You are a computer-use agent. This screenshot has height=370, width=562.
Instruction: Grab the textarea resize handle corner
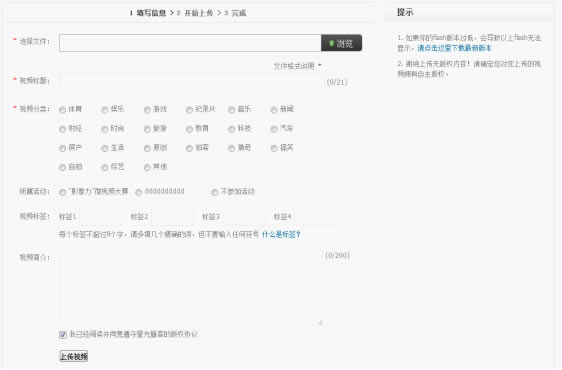pos(320,322)
